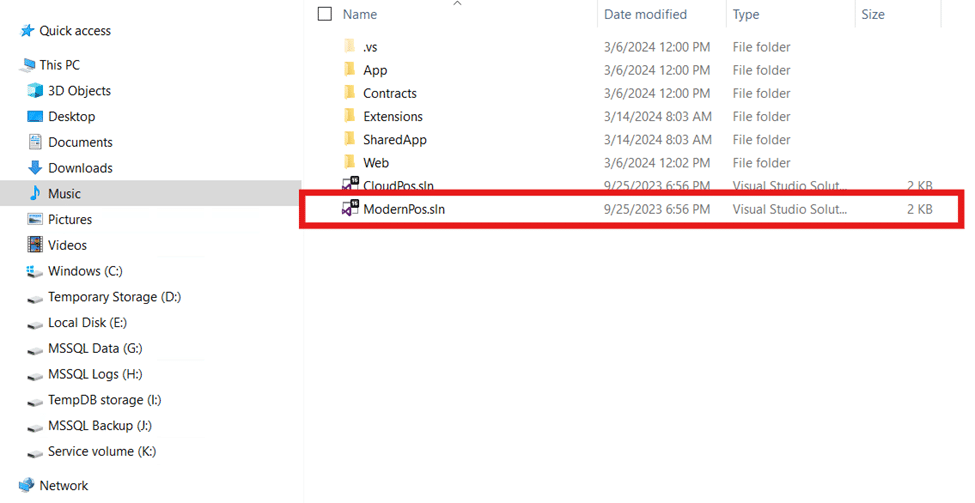Click the Temporary Storage (D:) drive icon
Viewport: 975px width, 503px height.
(x=35, y=298)
